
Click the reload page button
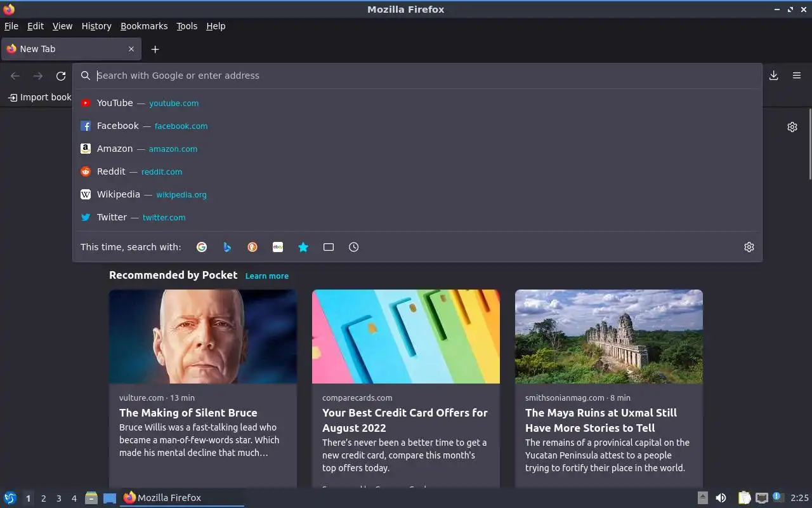pos(61,76)
